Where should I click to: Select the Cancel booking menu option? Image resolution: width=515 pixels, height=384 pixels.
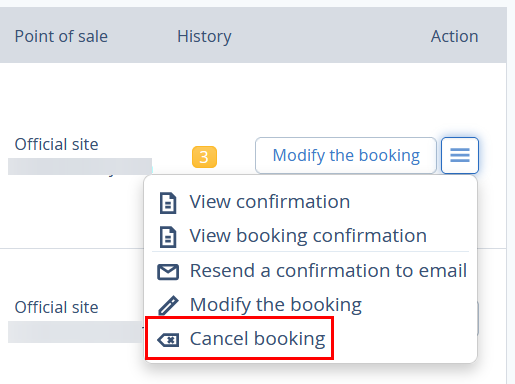[240, 338]
